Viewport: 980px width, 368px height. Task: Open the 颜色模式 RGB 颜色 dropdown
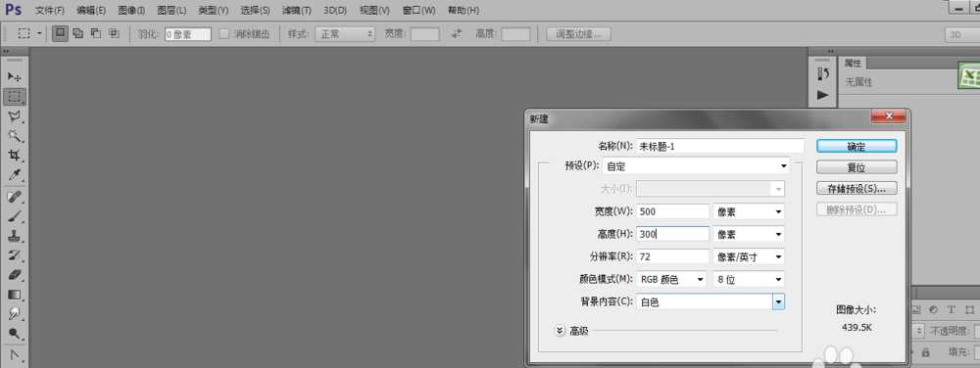coord(670,280)
